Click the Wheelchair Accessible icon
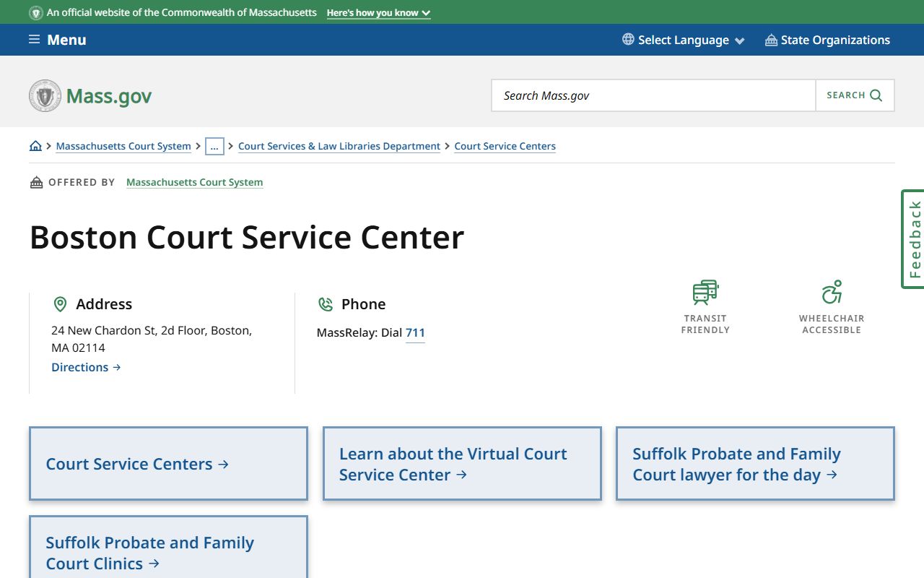924x578 pixels. click(832, 293)
